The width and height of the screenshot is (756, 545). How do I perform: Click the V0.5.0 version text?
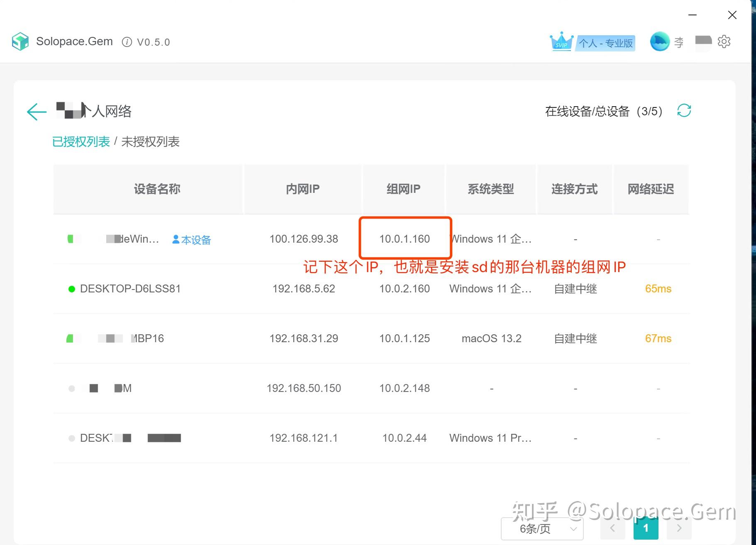(154, 42)
